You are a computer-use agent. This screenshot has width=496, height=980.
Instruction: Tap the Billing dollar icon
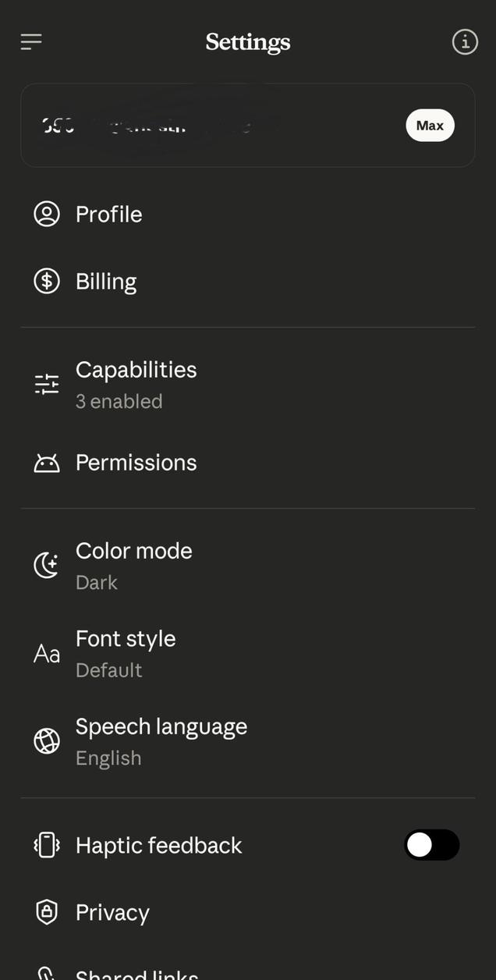pyautogui.click(x=47, y=281)
